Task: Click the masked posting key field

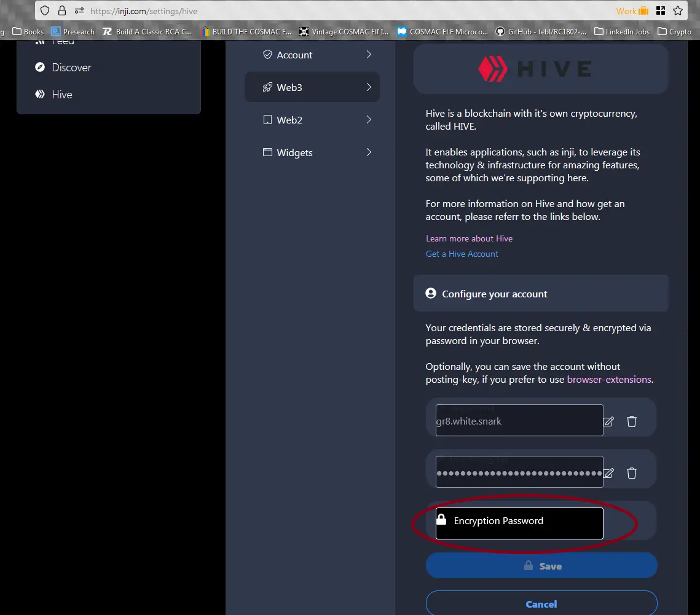Action: (519, 472)
